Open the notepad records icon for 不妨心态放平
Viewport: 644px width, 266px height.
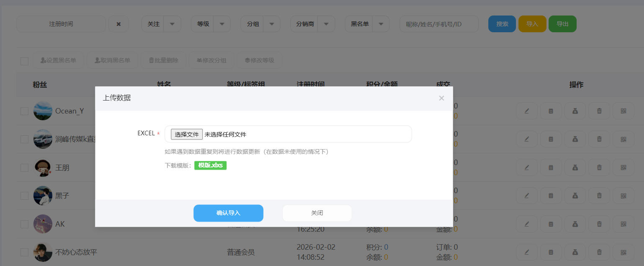[551, 252]
